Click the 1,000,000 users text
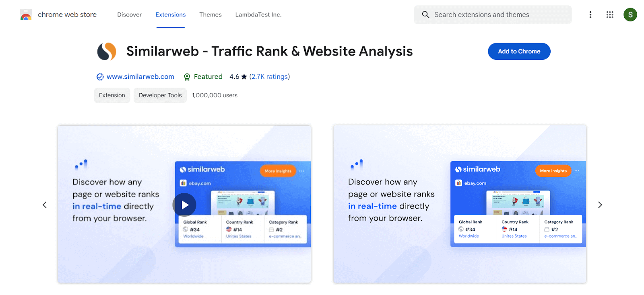644x295 pixels. (215, 95)
